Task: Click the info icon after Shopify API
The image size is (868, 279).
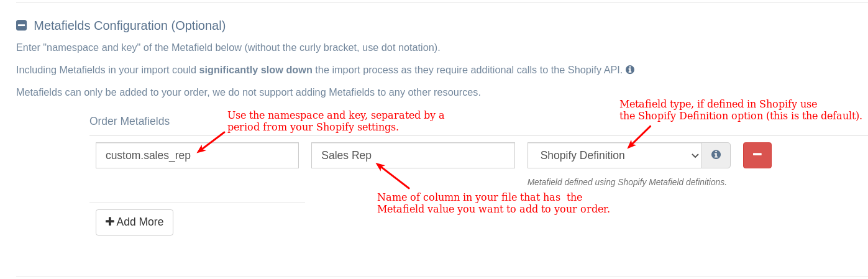Action: [x=630, y=70]
